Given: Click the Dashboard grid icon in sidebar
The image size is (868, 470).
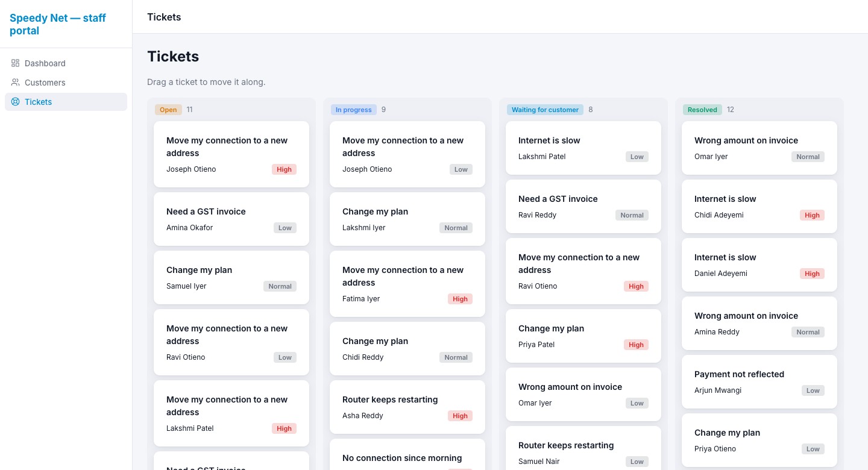Looking at the screenshot, I should (16, 63).
